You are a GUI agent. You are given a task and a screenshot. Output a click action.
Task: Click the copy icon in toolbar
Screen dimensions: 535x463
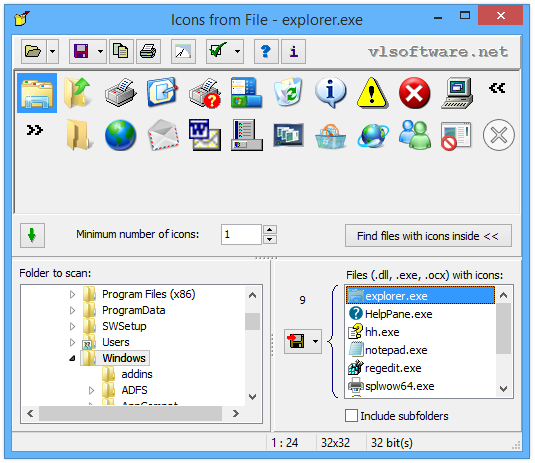pos(121,52)
